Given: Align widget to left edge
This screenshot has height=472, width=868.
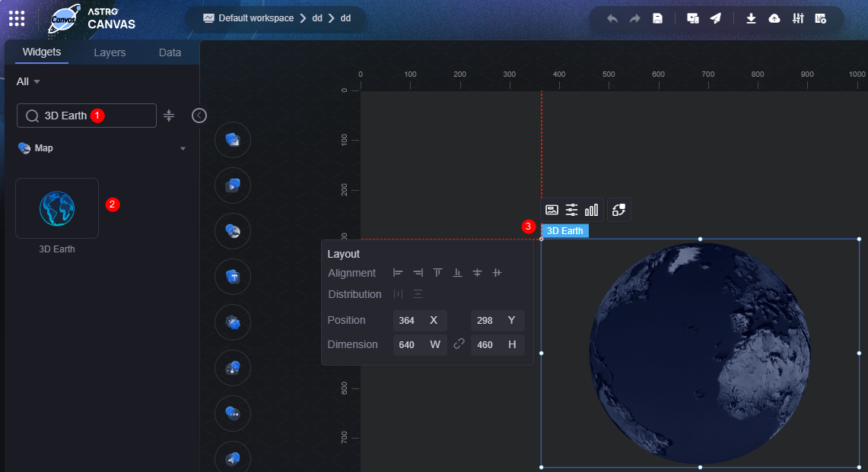Looking at the screenshot, I should pos(398,273).
